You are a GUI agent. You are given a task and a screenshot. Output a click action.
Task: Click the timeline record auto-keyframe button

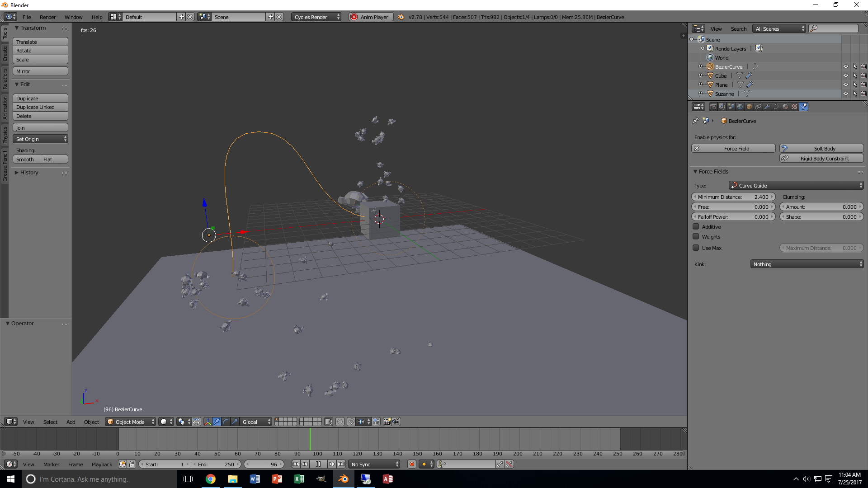point(411,464)
